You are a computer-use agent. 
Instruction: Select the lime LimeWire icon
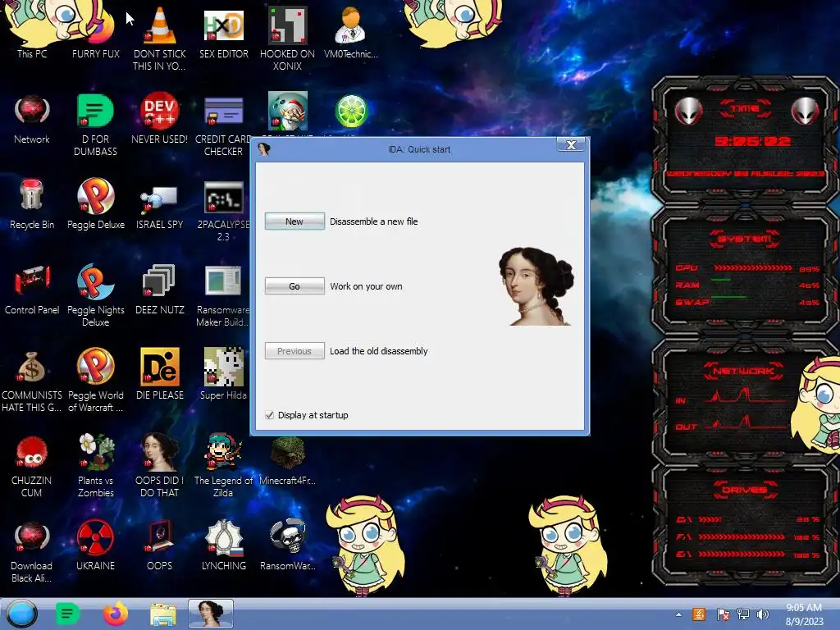351,112
